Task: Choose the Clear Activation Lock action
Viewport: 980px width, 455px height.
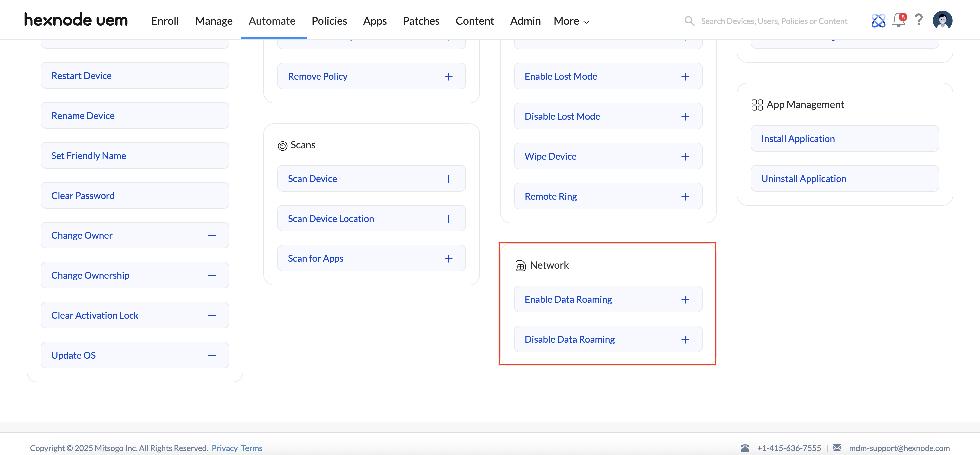Action: coord(95,315)
